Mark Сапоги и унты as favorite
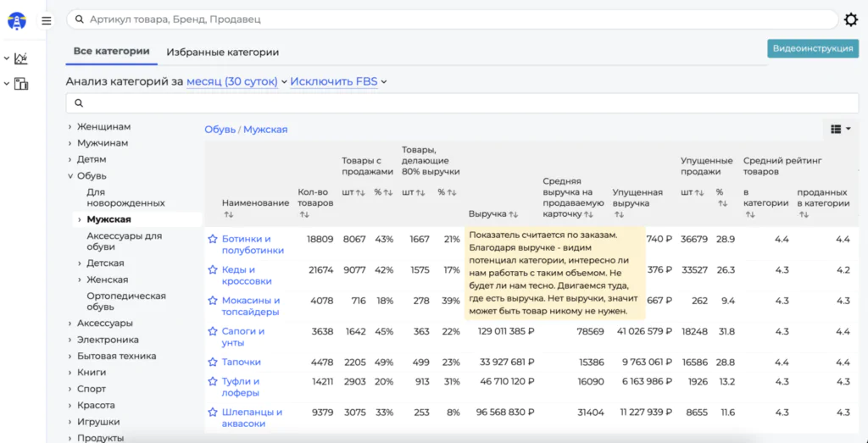Screen dimensions: 868x443 pyautogui.click(x=213, y=331)
